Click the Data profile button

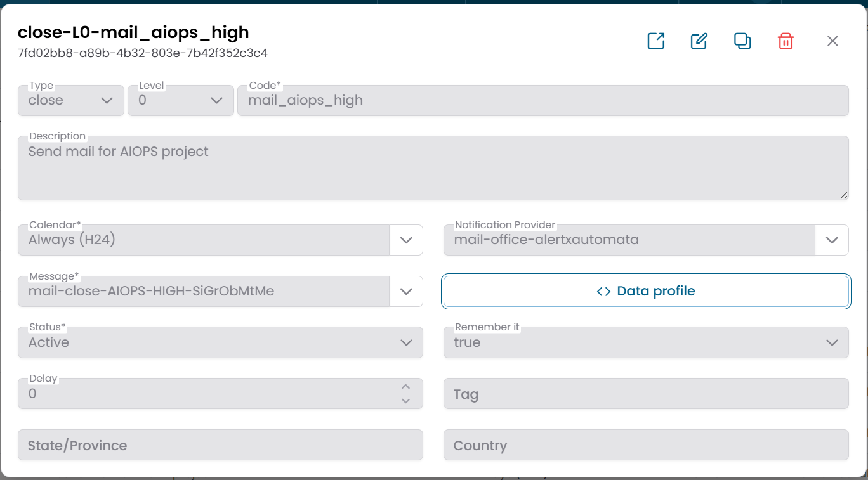[x=646, y=292]
